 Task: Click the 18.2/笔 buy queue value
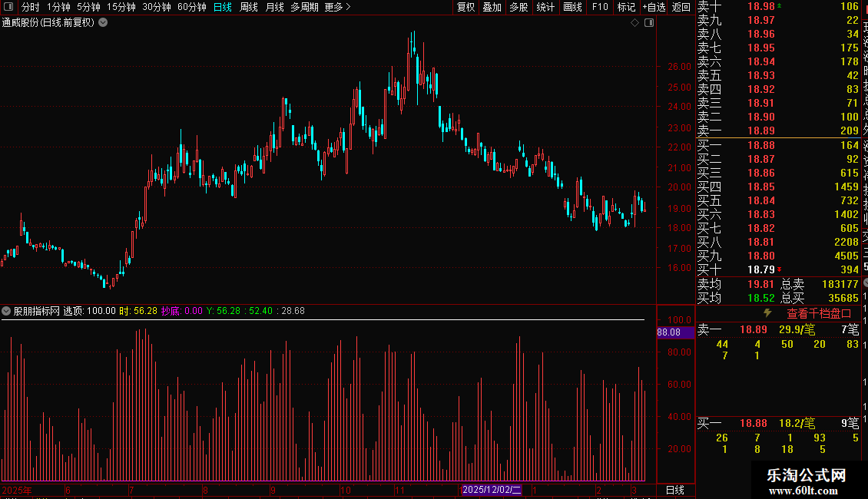point(797,423)
